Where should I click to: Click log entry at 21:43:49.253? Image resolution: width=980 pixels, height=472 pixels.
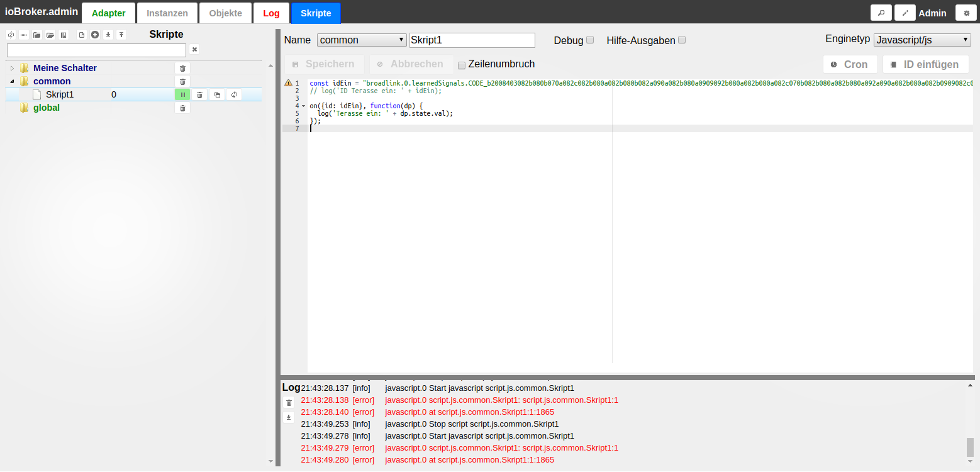[430, 424]
